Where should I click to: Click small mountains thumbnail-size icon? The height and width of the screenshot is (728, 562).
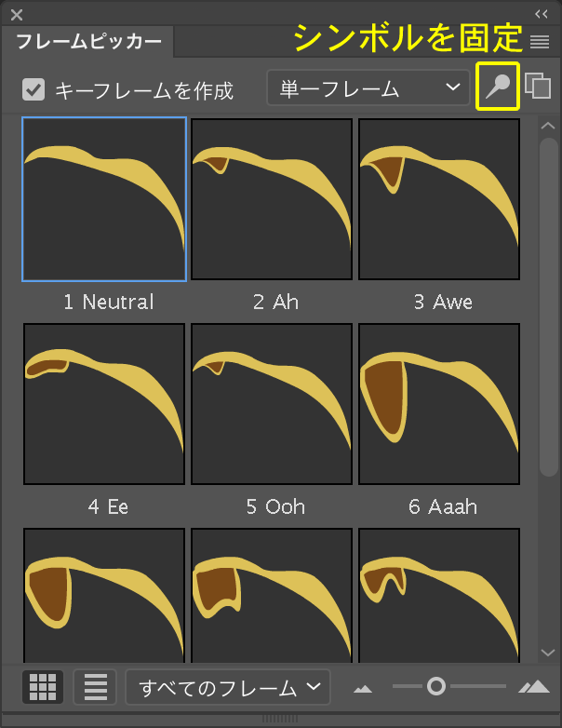click(363, 689)
